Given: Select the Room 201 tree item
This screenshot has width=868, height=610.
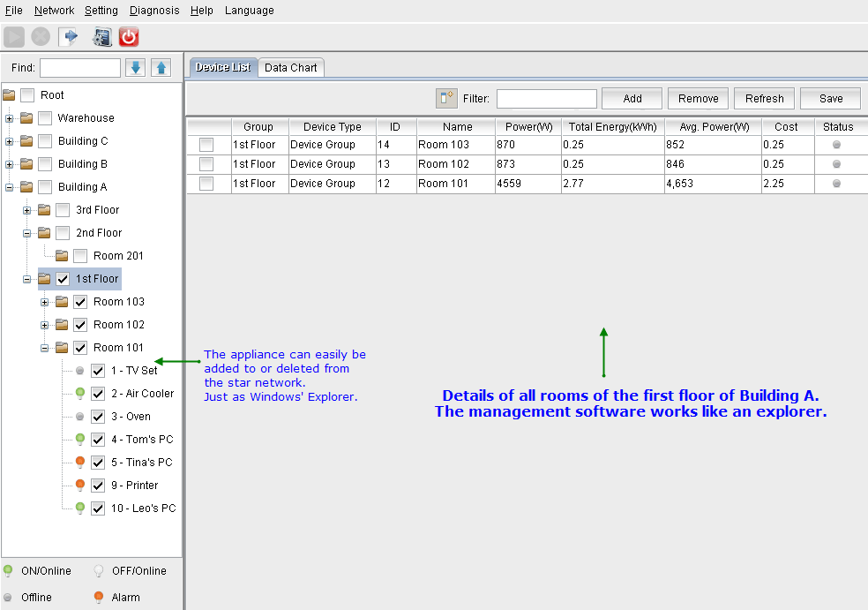Looking at the screenshot, I should click(118, 256).
